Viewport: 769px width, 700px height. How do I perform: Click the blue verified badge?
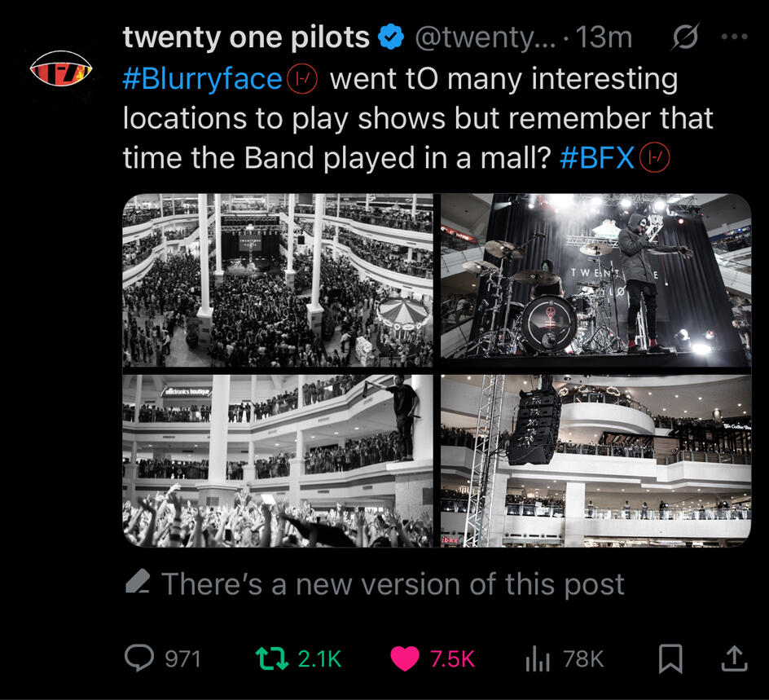pyautogui.click(x=391, y=37)
